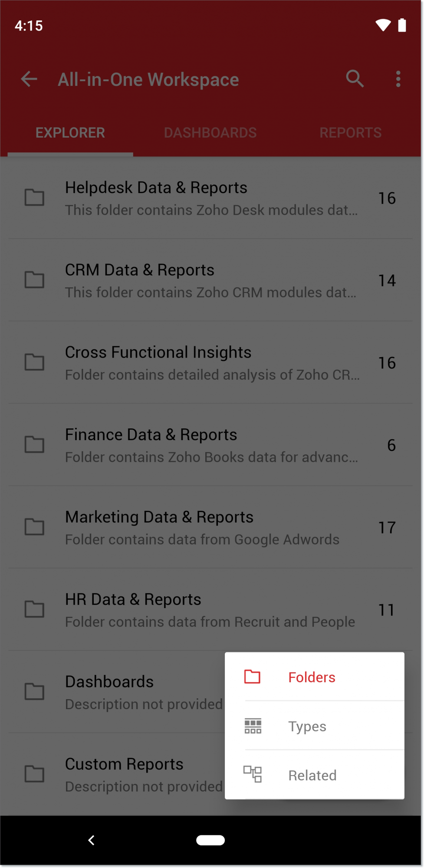The height and width of the screenshot is (868, 424).
Task: Open search in All-in-One Workspace
Action: pyautogui.click(x=355, y=79)
